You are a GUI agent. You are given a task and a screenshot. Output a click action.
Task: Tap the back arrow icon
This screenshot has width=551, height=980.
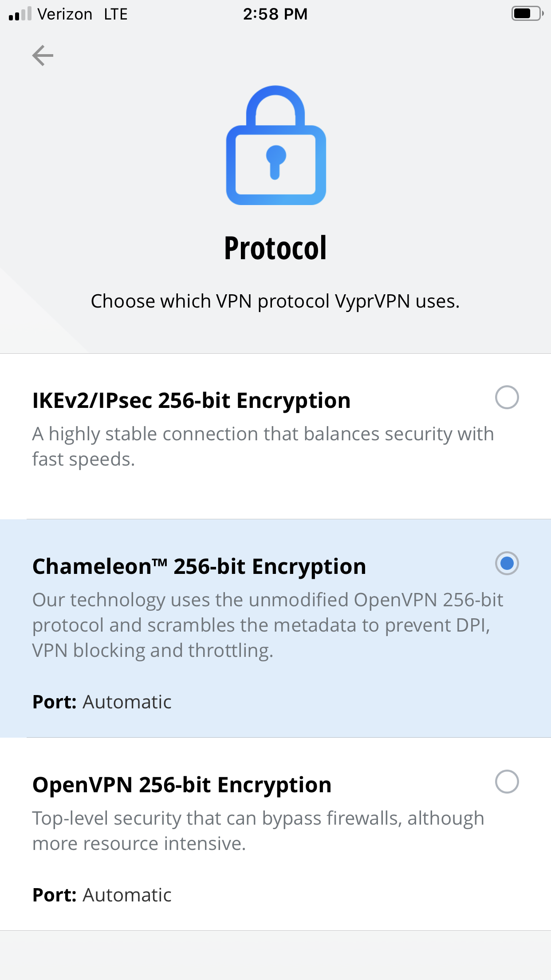tap(43, 55)
